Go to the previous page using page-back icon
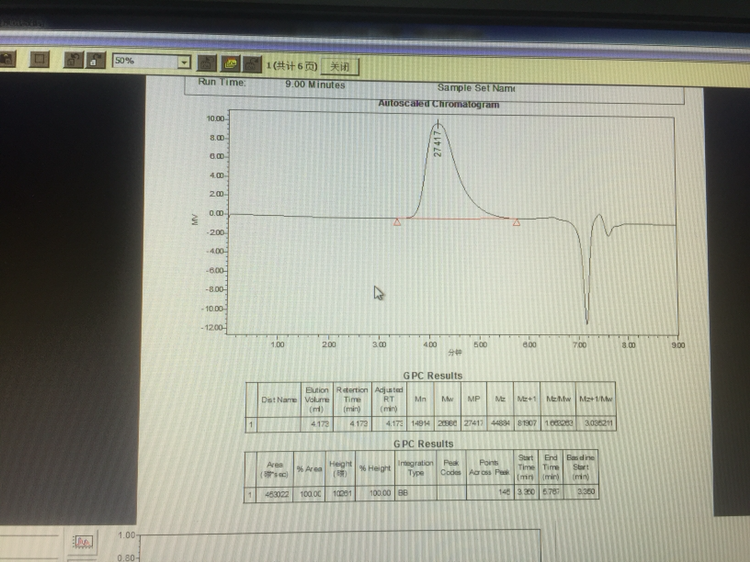750x562 pixels. [x=73, y=60]
